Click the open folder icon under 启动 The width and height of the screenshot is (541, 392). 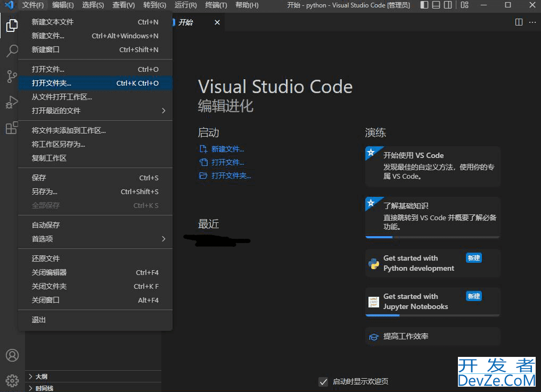pos(203,176)
